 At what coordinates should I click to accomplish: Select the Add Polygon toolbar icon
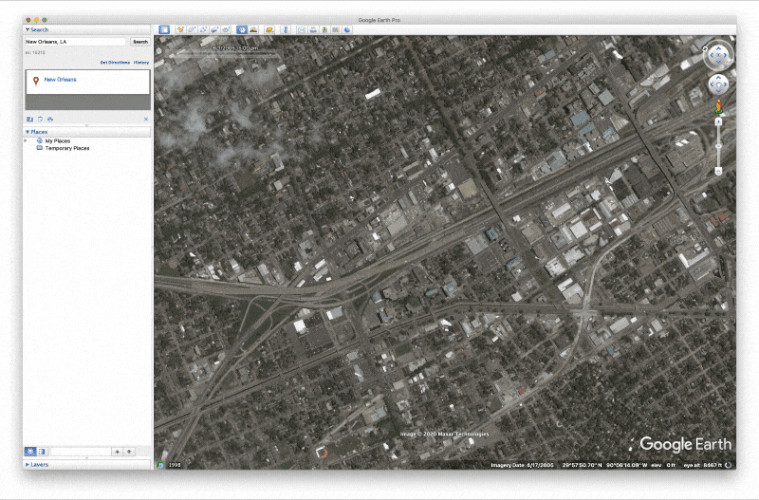click(192, 30)
